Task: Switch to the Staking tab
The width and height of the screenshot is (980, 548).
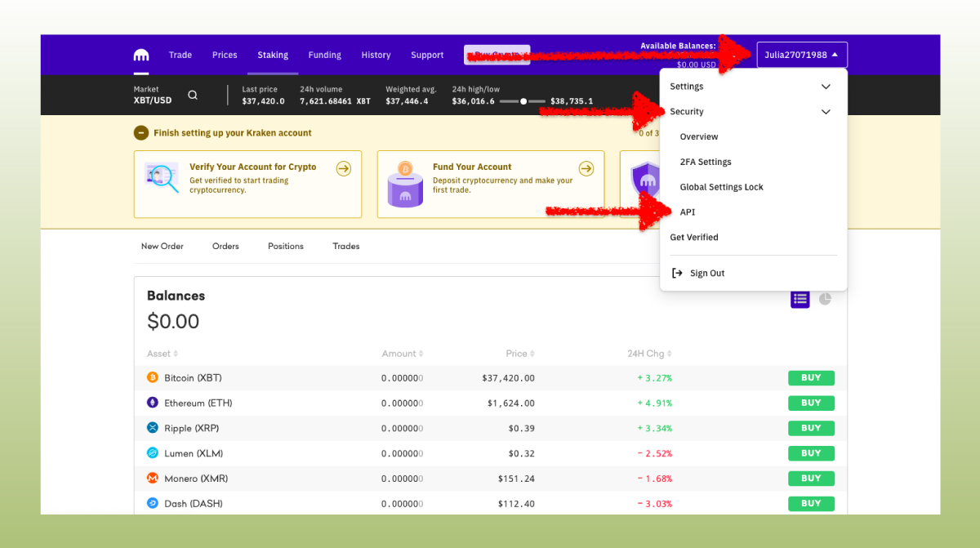Action: click(273, 55)
